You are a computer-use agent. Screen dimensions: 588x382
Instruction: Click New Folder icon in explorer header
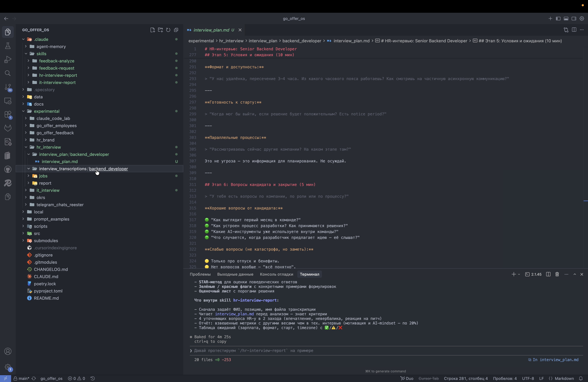click(x=160, y=30)
